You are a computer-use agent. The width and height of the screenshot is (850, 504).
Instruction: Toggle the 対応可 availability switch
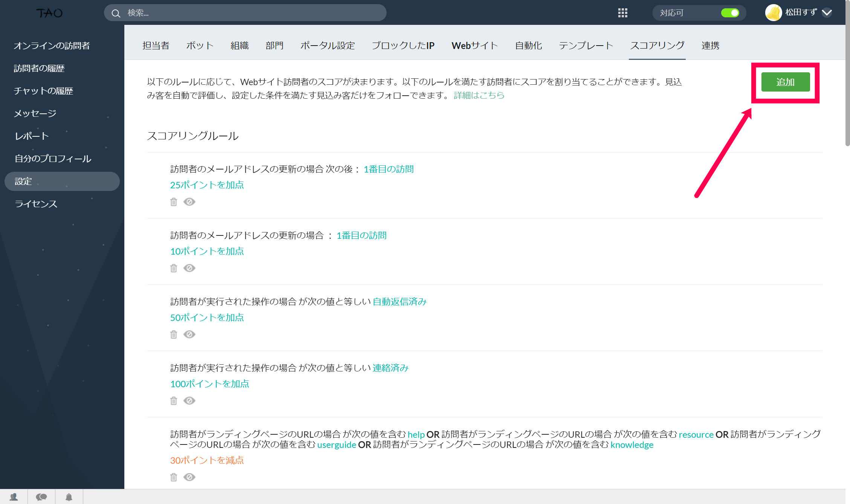click(x=730, y=13)
